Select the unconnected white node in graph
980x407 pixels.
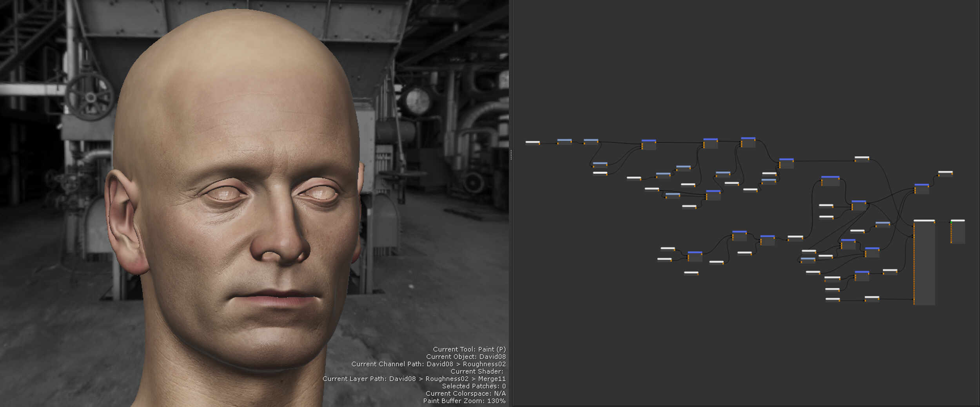tap(691, 273)
